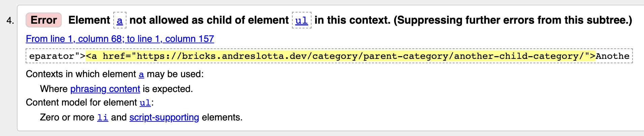Click 'a' link in the Contexts sentence
The height and width of the screenshot is (136, 644).
[141, 74]
